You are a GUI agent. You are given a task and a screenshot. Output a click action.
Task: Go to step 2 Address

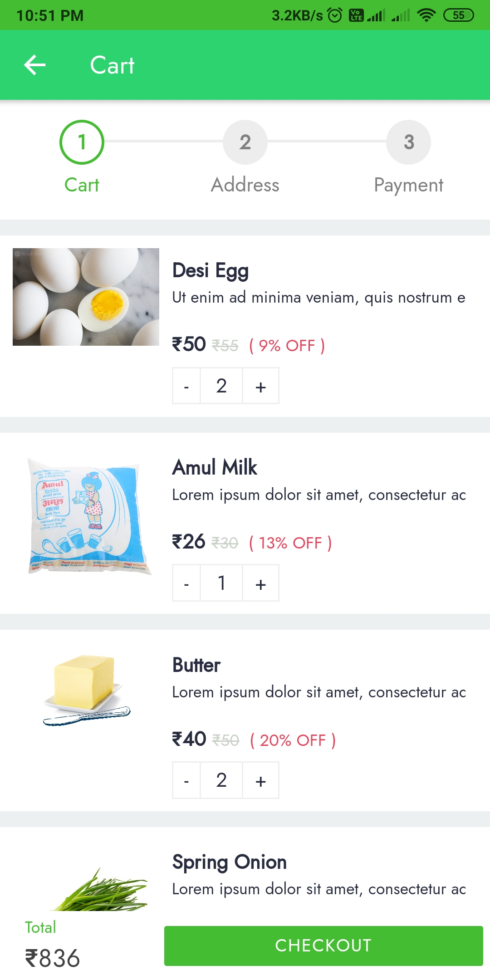(x=245, y=142)
